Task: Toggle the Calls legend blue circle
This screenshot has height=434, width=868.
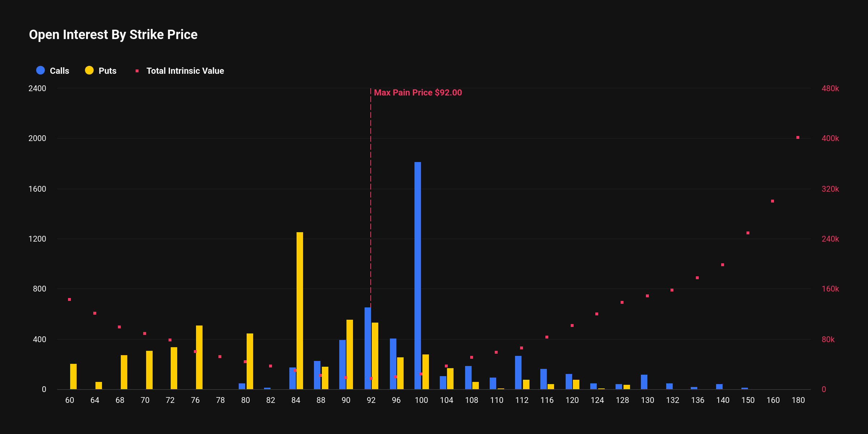Action: 41,71
